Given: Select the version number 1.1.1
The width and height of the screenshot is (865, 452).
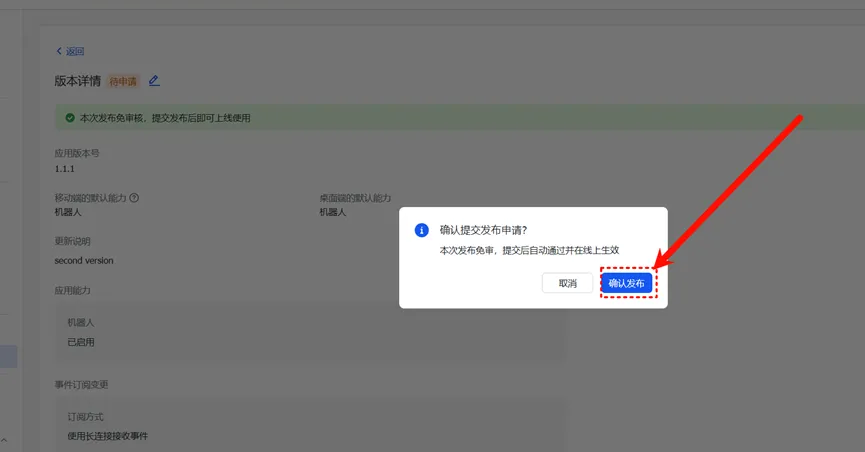Looking at the screenshot, I should (x=65, y=169).
